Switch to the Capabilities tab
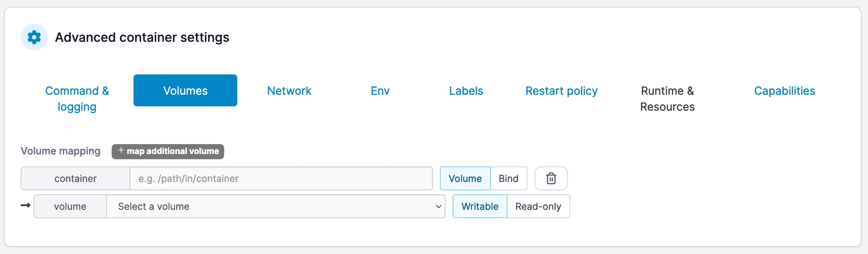The width and height of the screenshot is (868, 254). coord(784,91)
